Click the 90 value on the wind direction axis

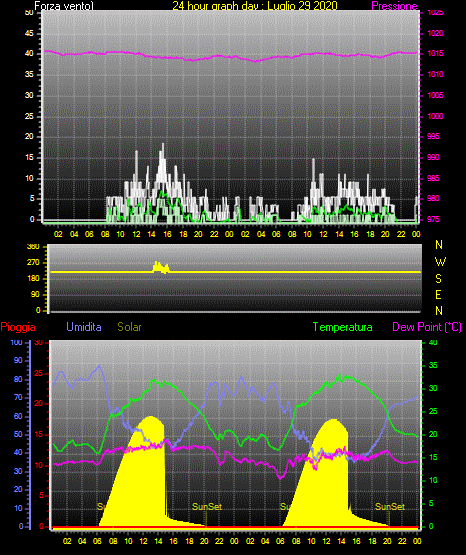click(x=35, y=294)
